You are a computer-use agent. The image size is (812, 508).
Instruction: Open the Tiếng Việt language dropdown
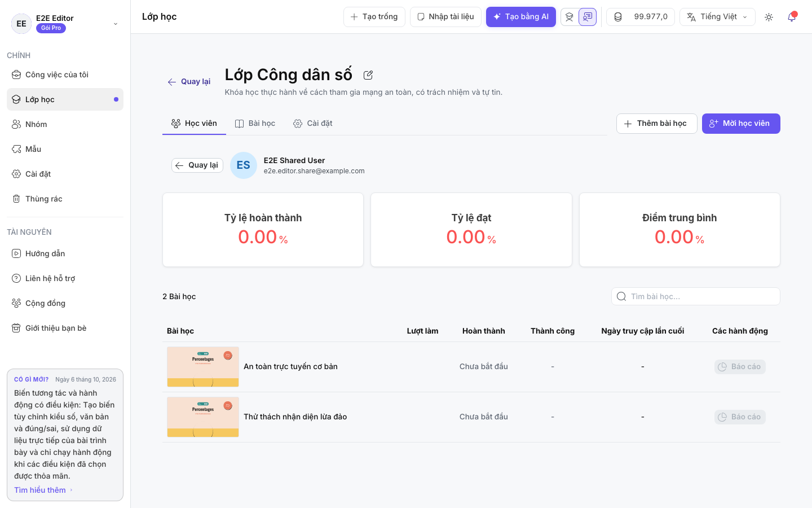(717, 17)
